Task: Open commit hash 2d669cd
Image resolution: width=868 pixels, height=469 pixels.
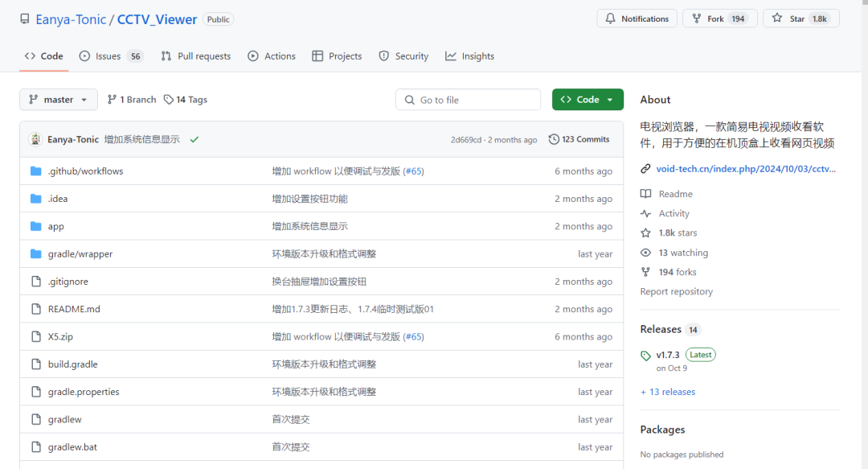Action: tap(466, 140)
